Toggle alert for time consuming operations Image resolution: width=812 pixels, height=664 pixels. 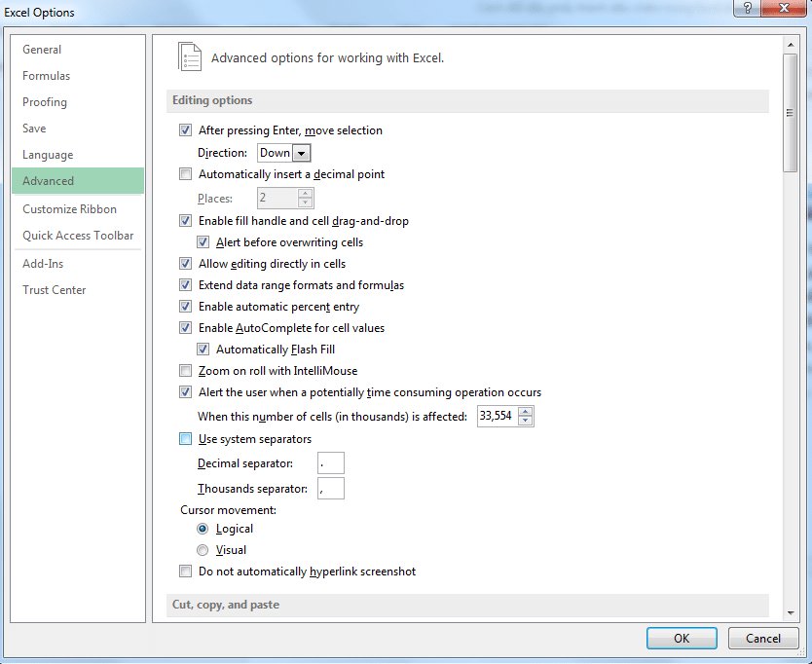(x=185, y=392)
